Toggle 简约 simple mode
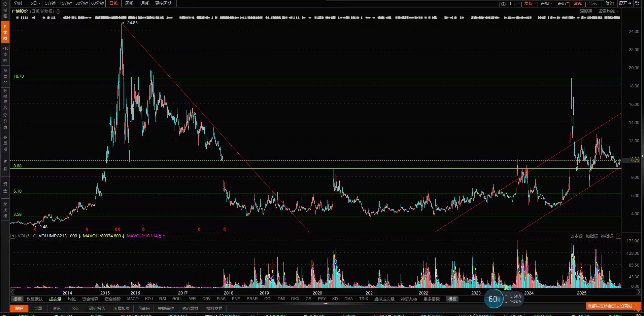This screenshot has height=316, width=644. click(610, 3)
